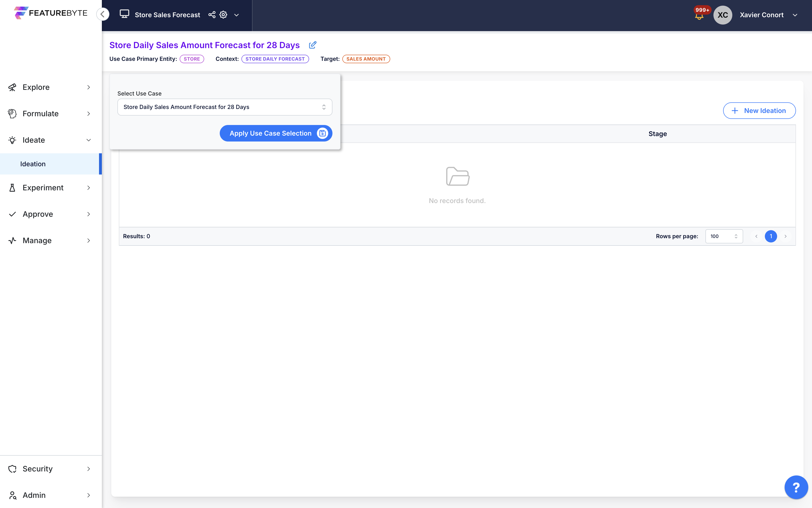Click the share icon next to Store Sales Forecast
Viewport: 812px width, 508px height.
click(x=212, y=15)
